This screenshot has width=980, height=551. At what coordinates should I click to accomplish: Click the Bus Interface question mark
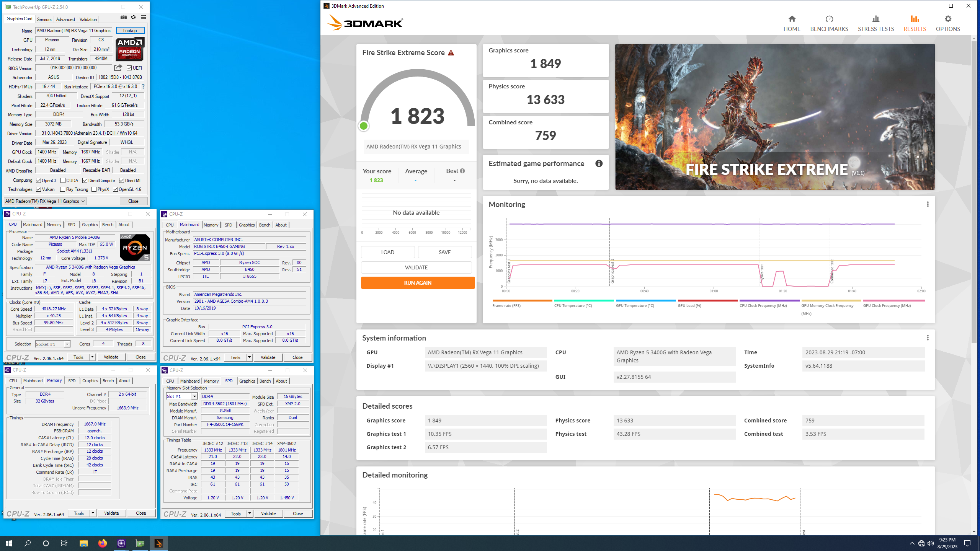[x=143, y=86]
